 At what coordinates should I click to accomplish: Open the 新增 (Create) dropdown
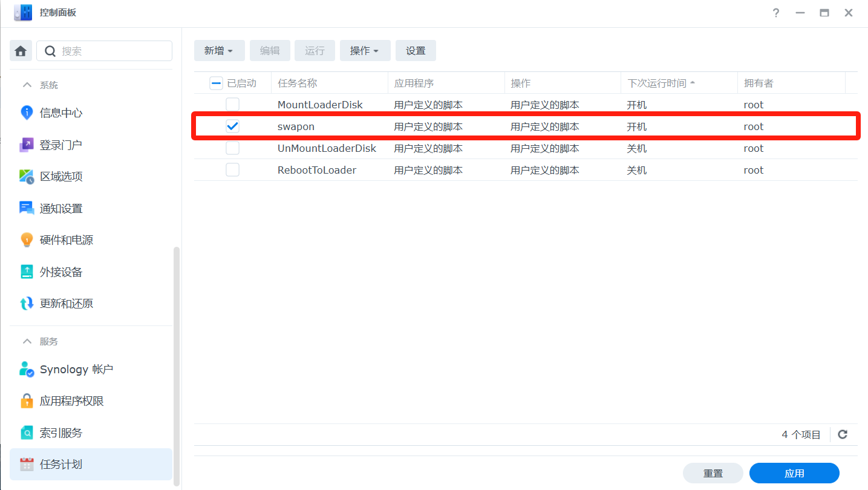click(219, 51)
